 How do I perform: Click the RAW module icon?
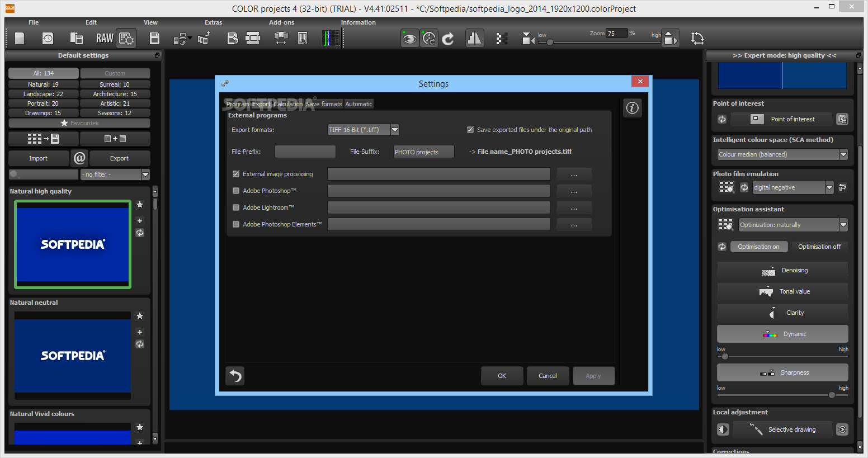pos(105,38)
